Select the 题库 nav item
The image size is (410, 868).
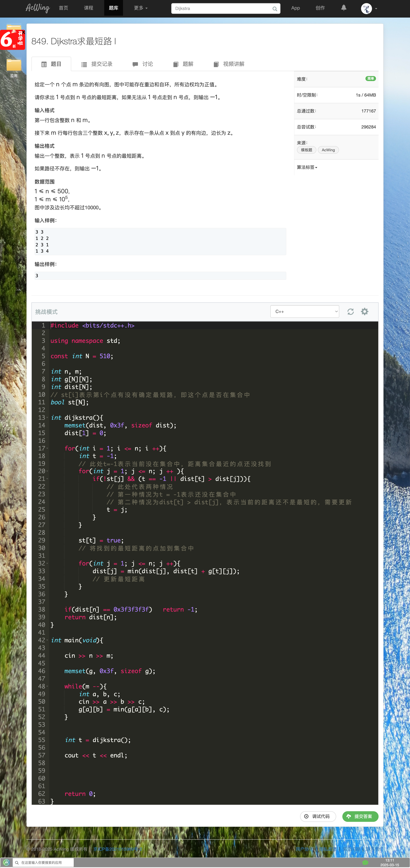point(114,8)
